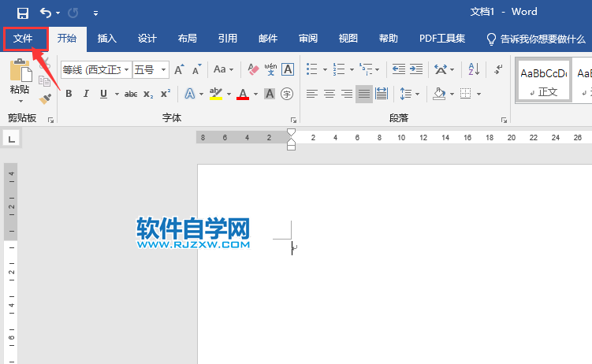Screen dimensions: 592x364
Task: Open font color dropdown arrow
Action: point(255,94)
